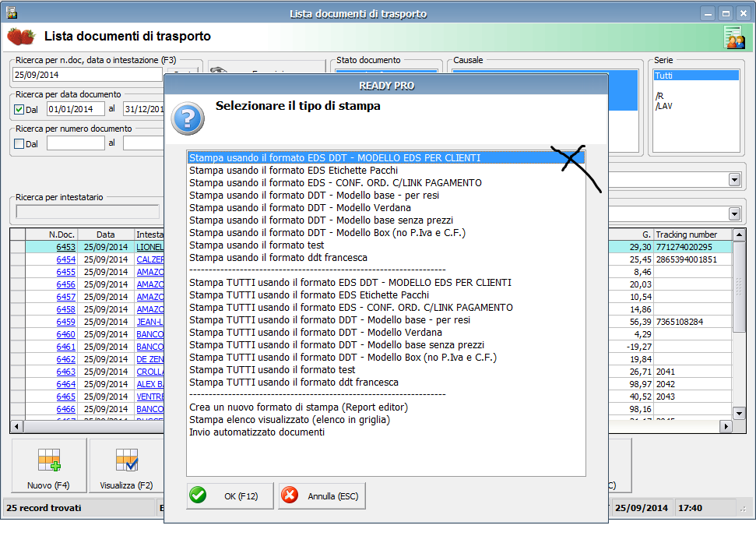Select Tutti in the Serie list
The width and height of the screenshot is (756, 536).
(696, 76)
